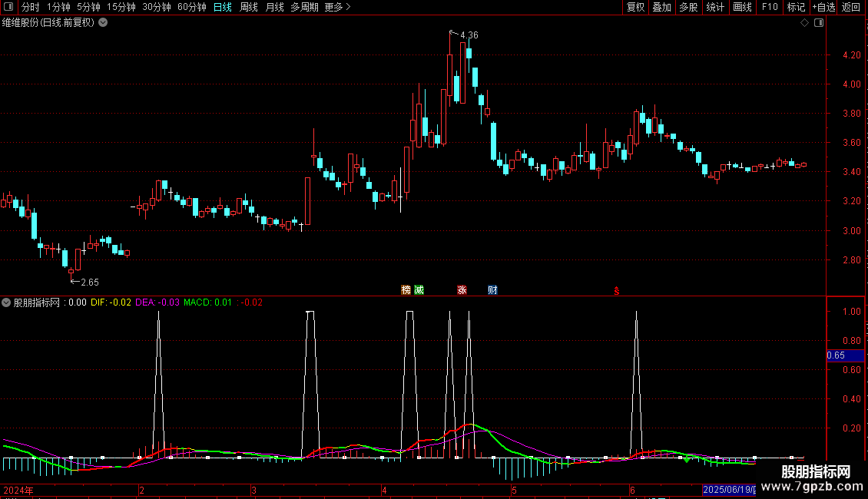Click the 3.00 price axis label
The height and width of the screenshot is (499, 868).
851,230
